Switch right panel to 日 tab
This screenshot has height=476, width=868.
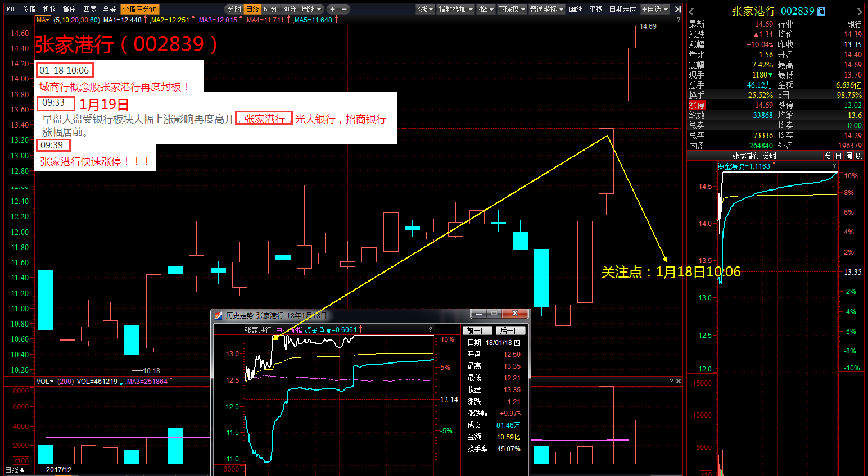[838, 156]
